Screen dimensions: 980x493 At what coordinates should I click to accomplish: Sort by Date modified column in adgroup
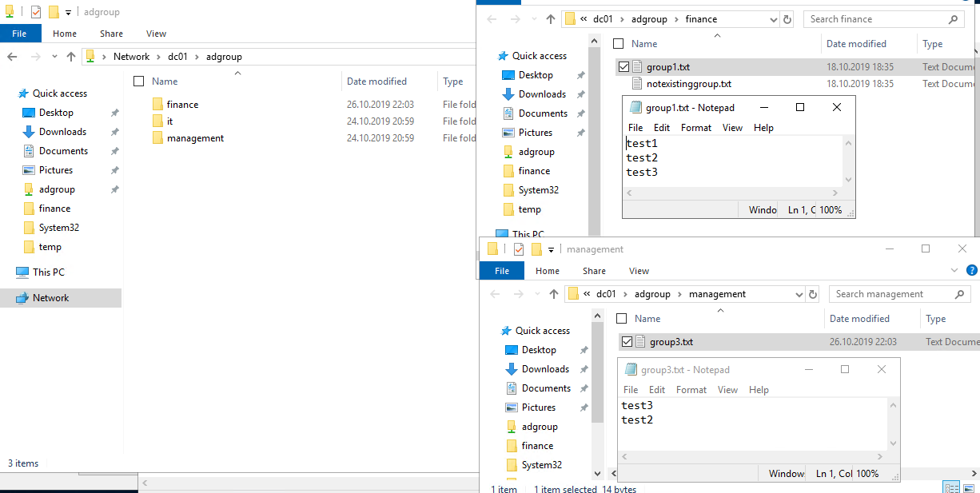pyautogui.click(x=376, y=82)
